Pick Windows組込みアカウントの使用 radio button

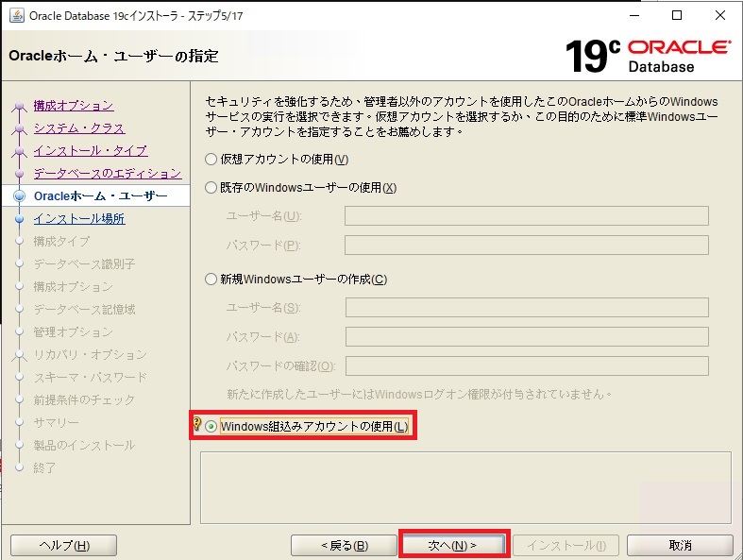(x=211, y=426)
